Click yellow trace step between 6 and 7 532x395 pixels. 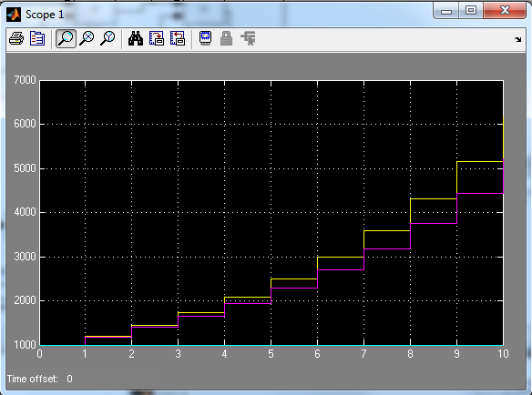tap(341, 257)
